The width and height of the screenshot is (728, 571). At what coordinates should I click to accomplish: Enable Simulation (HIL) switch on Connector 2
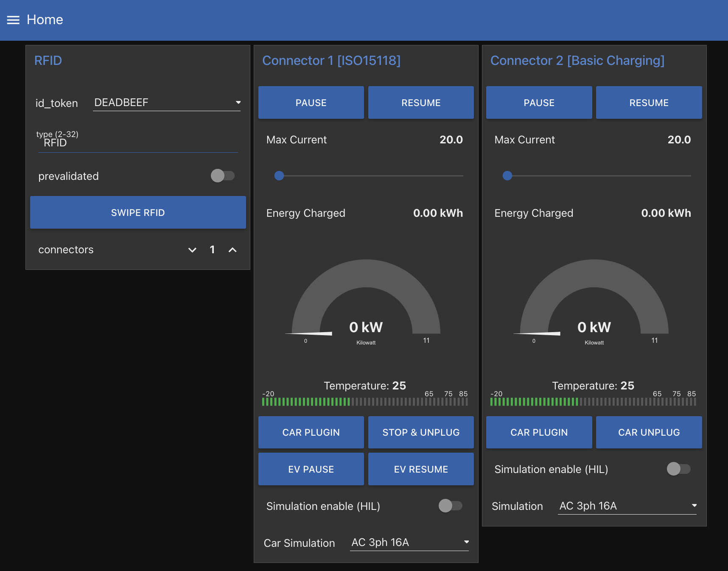pos(679,469)
